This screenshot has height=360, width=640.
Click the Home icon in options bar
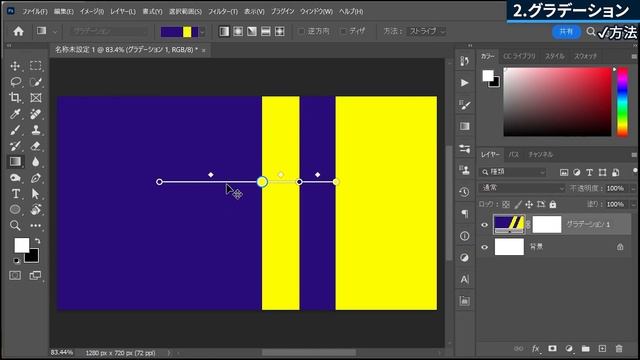click(x=18, y=31)
